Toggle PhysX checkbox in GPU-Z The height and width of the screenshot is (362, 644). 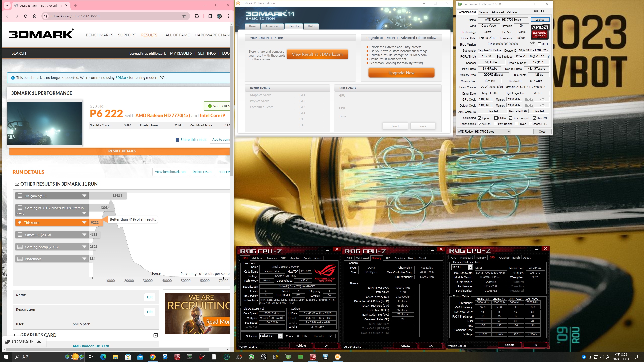point(516,124)
